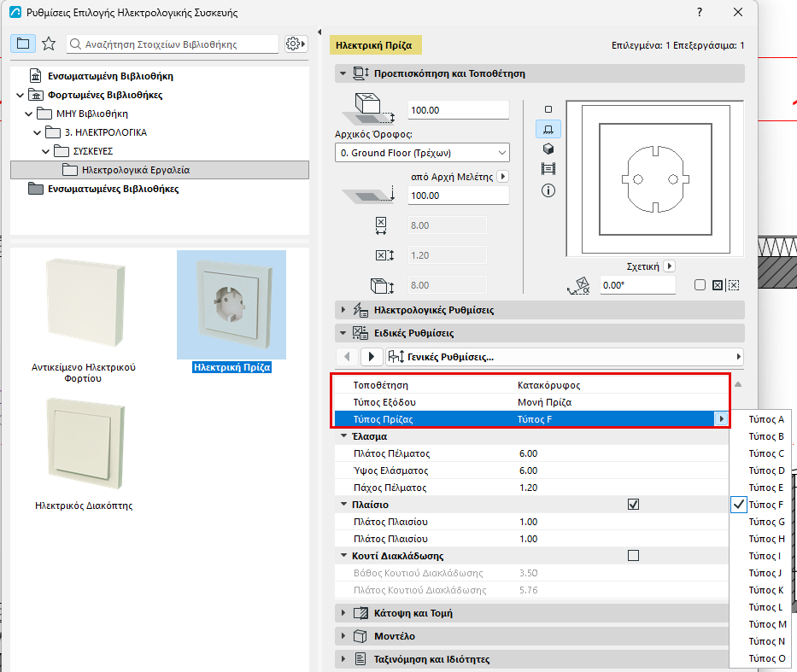Open library settings gear menu
Viewport: 797px width, 672px height.
pos(296,44)
